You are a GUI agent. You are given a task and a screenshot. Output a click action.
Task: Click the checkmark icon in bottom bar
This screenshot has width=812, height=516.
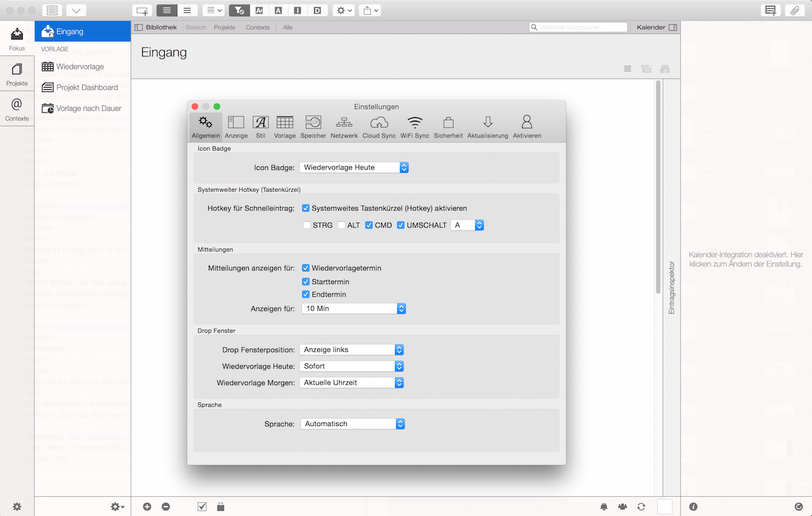point(202,507)
